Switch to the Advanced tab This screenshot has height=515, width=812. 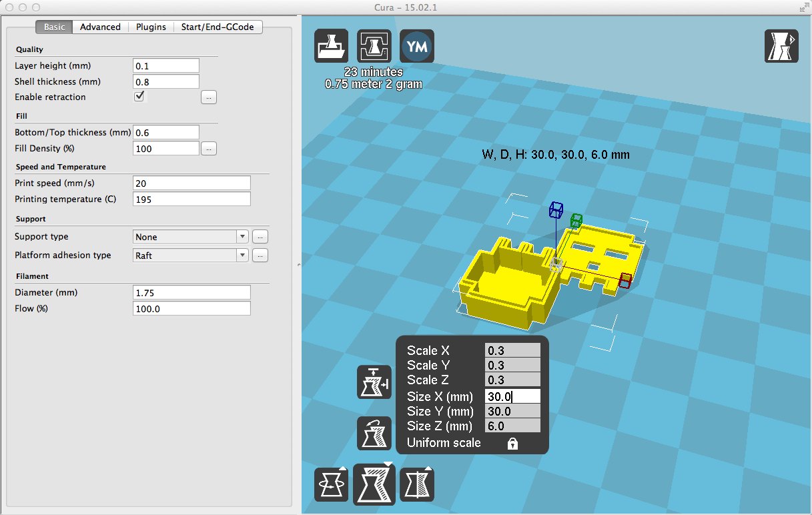point(100,27)
